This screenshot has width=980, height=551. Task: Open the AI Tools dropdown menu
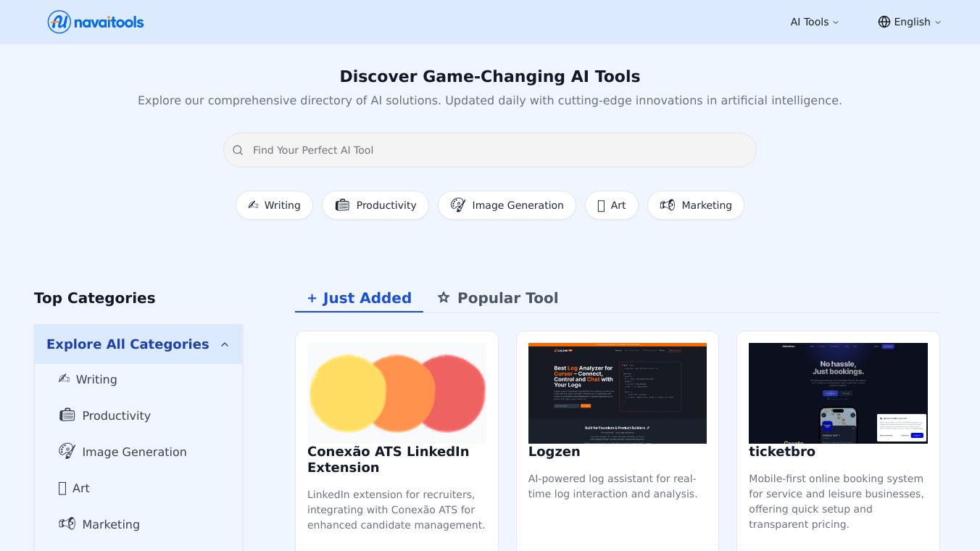[814, 22]
